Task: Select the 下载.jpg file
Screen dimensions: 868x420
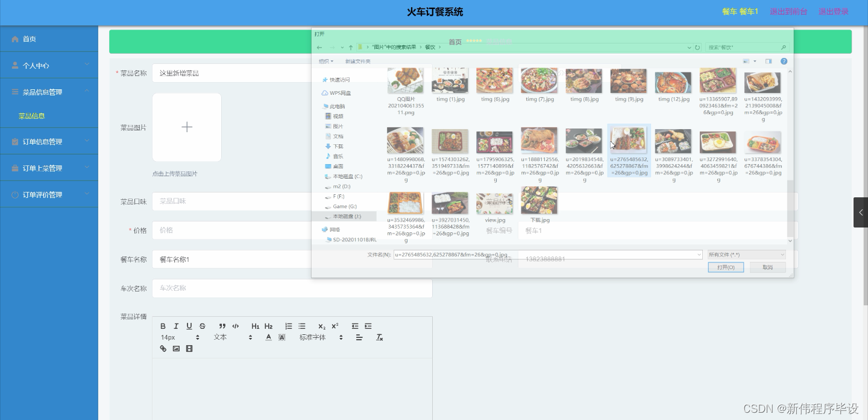Action: pos(539,206)
